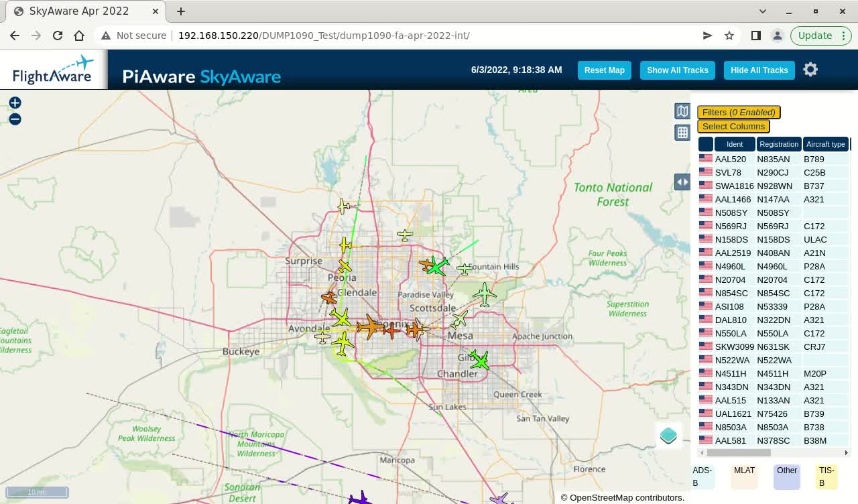
Task: Toggle the table grid view icon
Action: coord(682,133)
